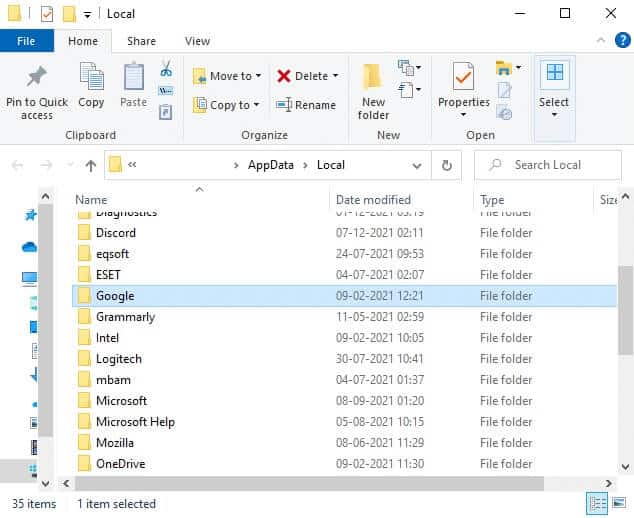Click the Discord folder icon
This screenshot has width=634, height=518.
[x=84, y=233]
